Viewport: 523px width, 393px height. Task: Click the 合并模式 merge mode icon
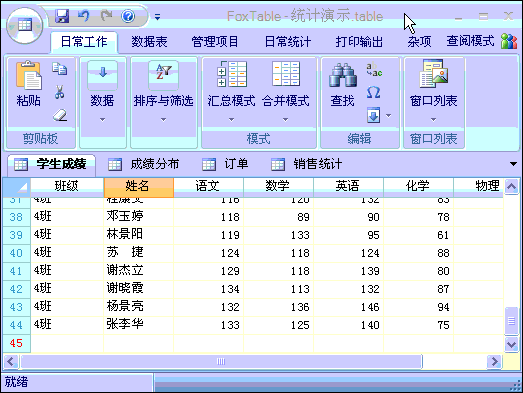[286, 74]
